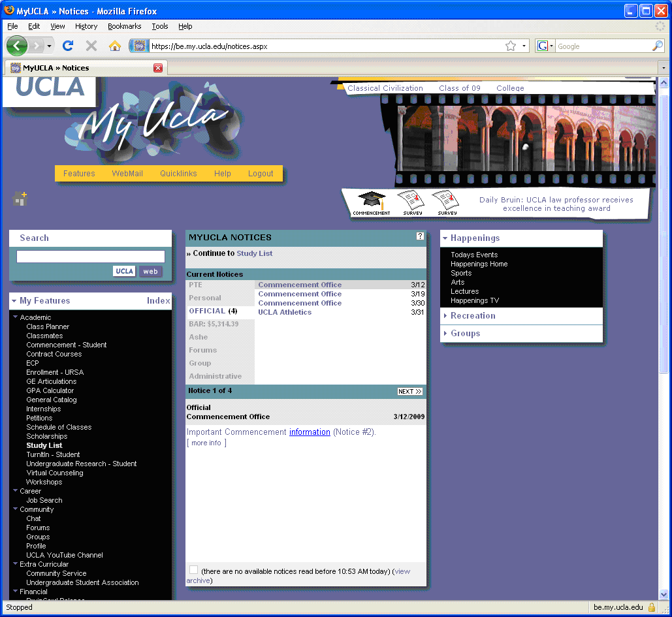Expand the Recreation section
This screenshot has height=617, width=672.
pyautogui.click(x=473, y=316)
